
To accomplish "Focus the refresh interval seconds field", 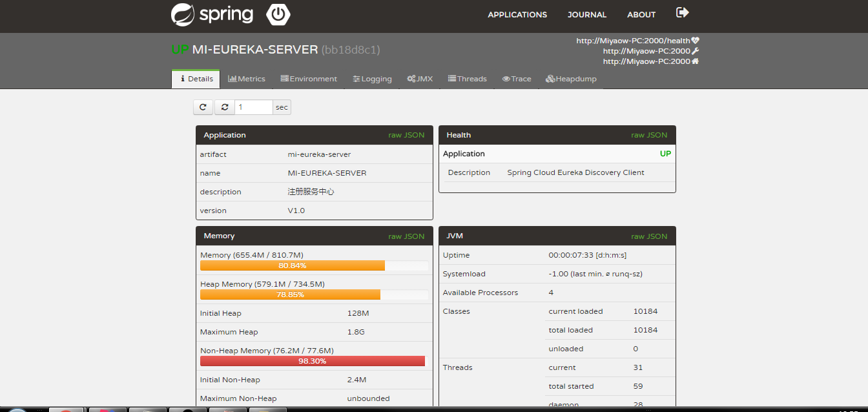I will pos(253,107).
